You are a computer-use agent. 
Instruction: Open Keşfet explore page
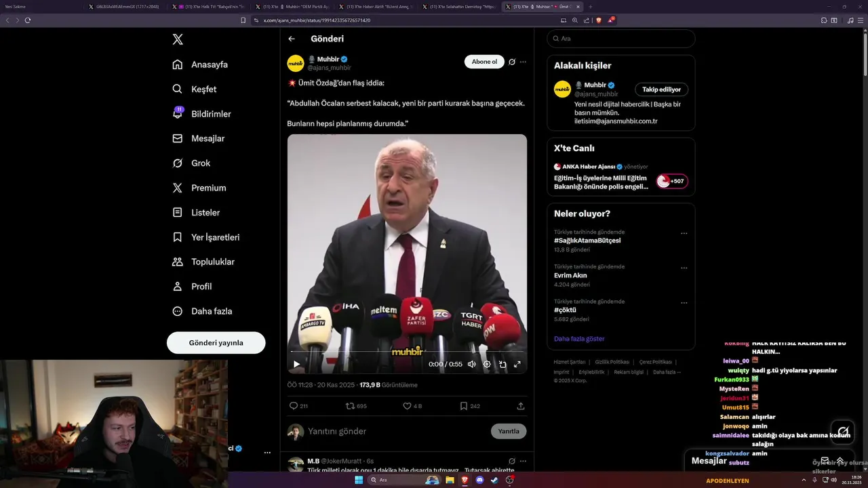point(195,89)
